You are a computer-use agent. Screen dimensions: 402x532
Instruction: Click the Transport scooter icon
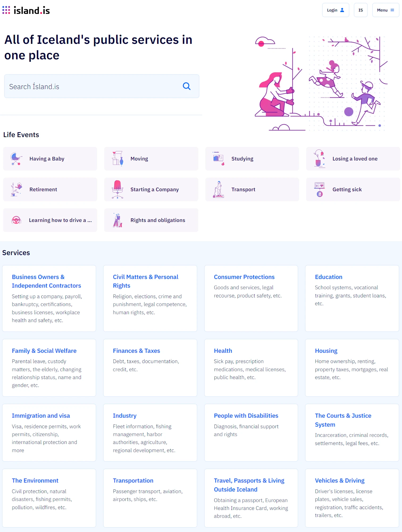pos(219,189)
